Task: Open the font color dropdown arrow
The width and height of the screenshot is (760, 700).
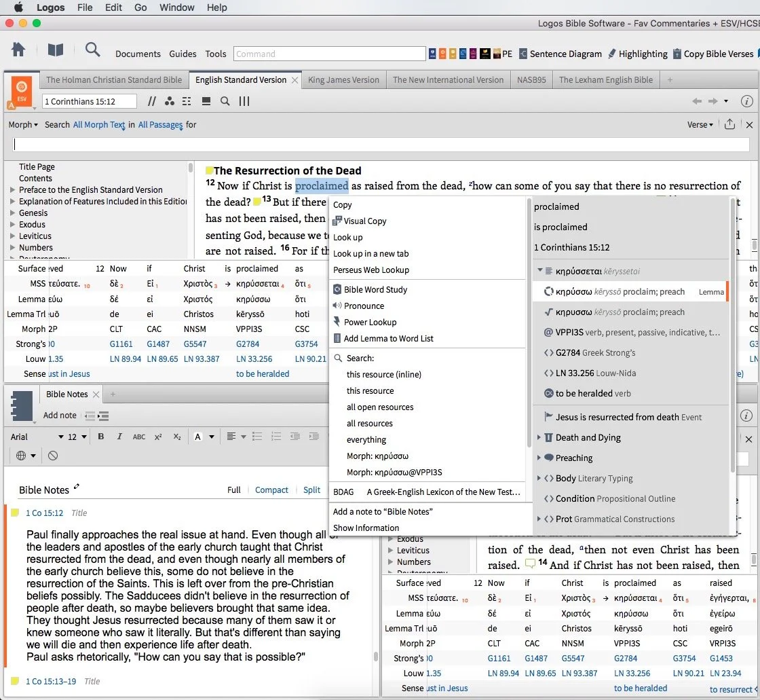Action: pyautogui.click(x=211, y=437)
